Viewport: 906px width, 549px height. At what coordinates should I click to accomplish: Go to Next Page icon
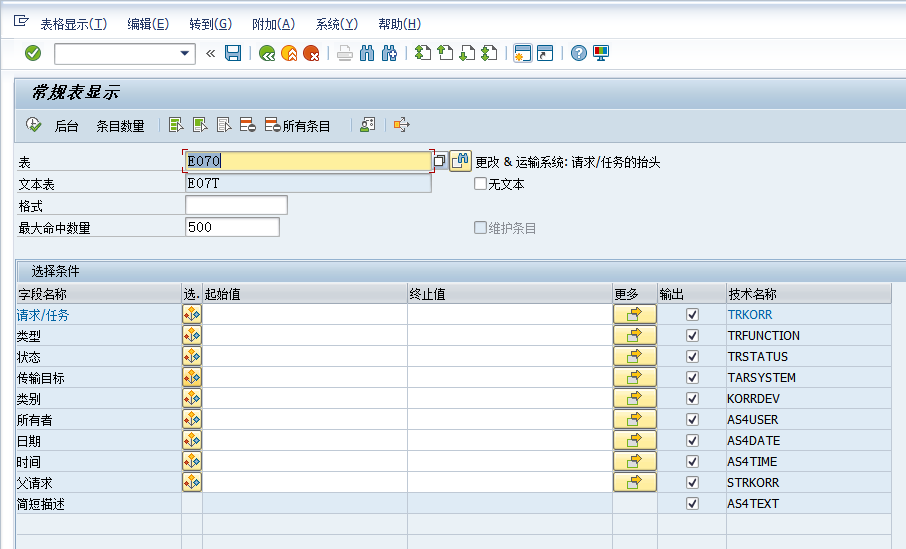point(467,53)
